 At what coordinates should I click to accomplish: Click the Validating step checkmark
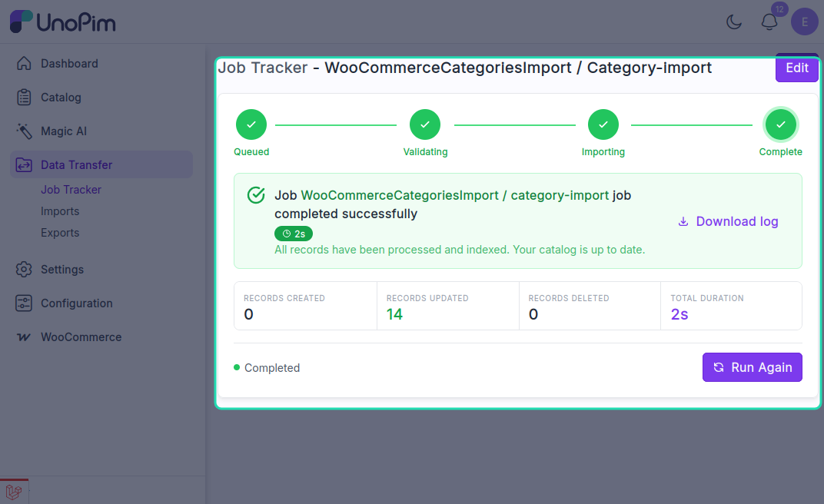point(424,124)
